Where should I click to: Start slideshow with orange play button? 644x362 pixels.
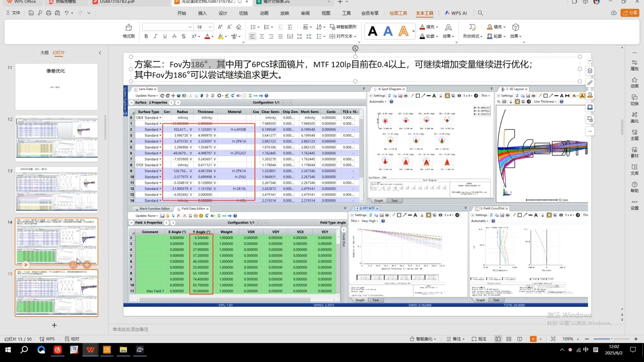coord(533,339)
